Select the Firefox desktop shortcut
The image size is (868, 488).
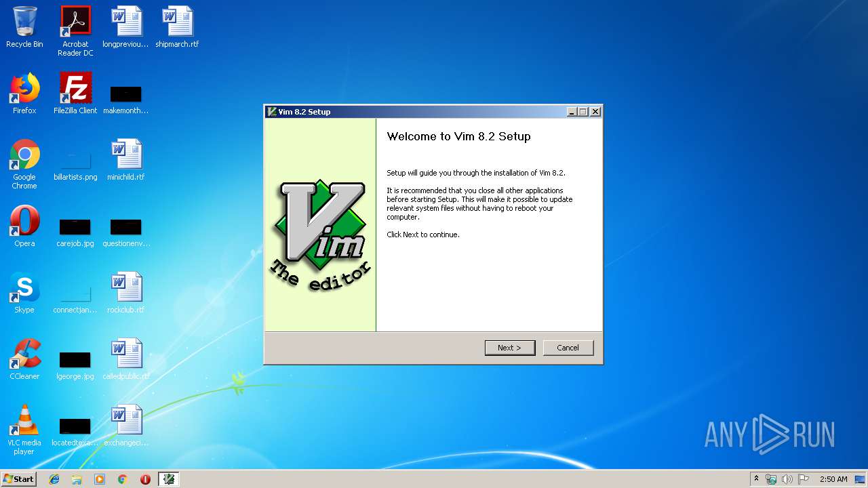pos(24,94)
